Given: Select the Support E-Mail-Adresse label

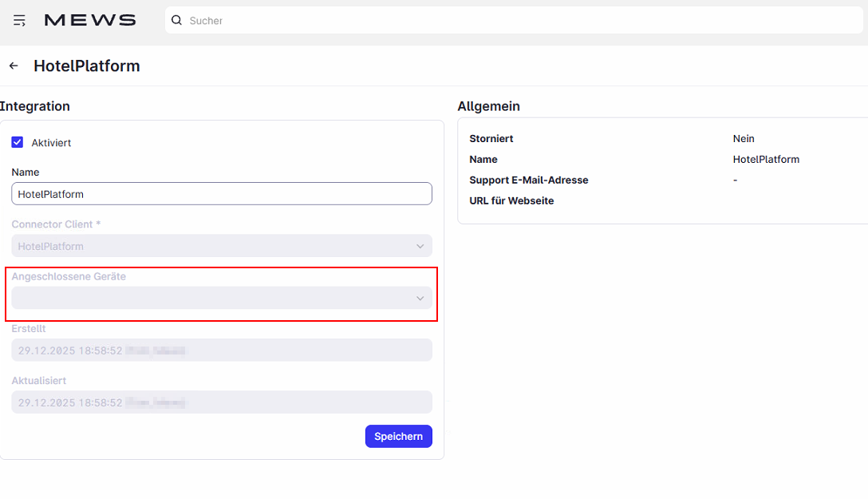Looking at the screenshot, I should click(x=529, y=180).
